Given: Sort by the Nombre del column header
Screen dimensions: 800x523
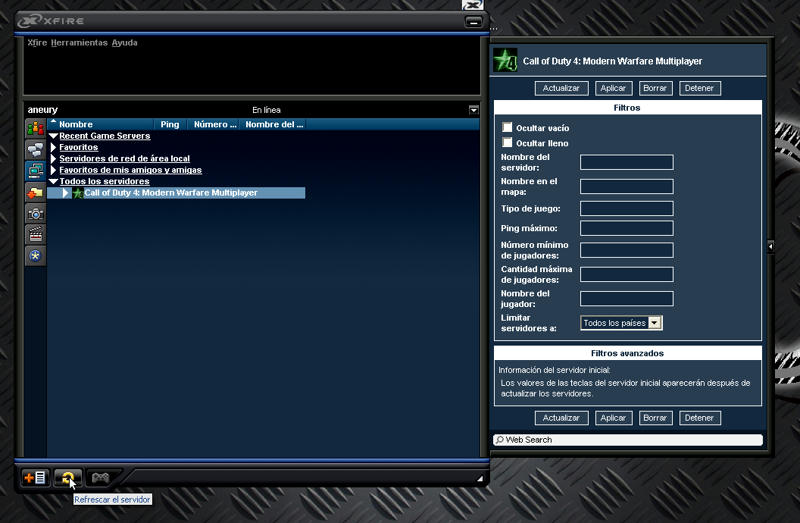Looking at the screenshot, I should coord(273,124).
